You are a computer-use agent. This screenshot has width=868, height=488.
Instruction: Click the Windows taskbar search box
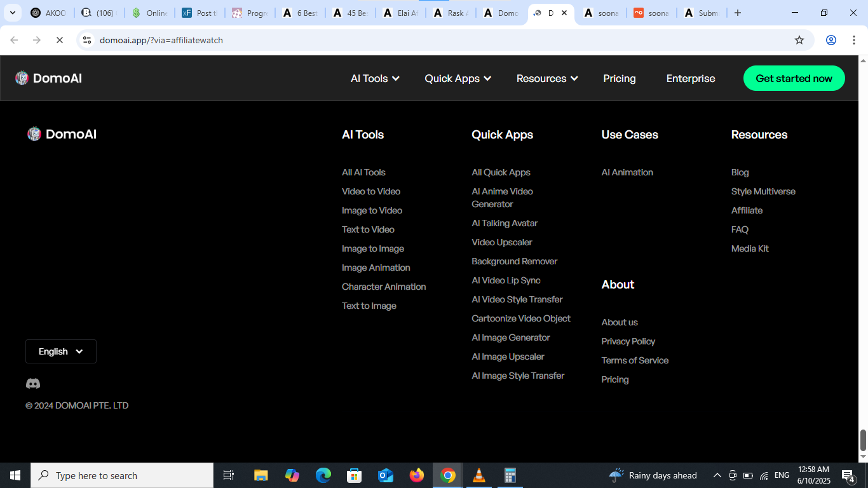point(122,475)
